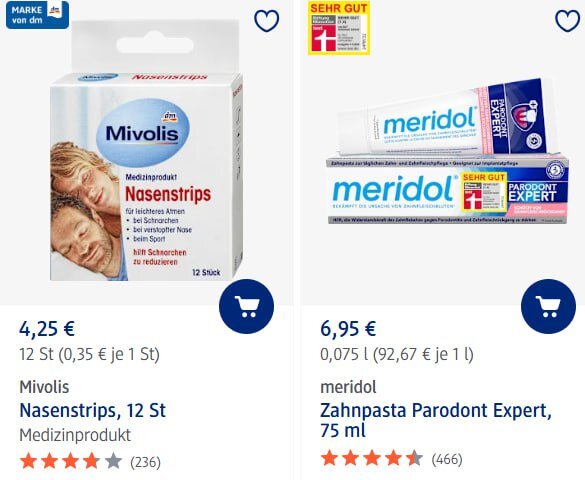Click the 'Marke von dm' badge
This screenshot has width=585, height=480.
tap(37, 15)
